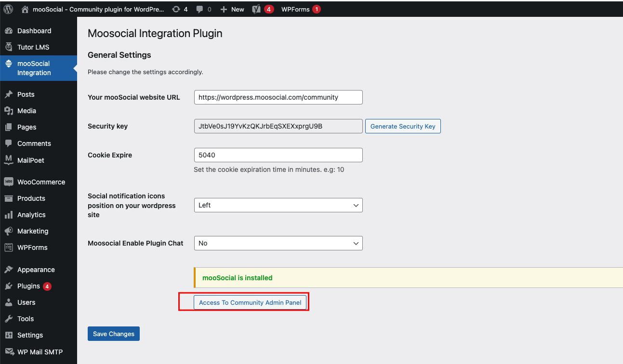
Task: Click 'Set the cookie expiration time' hint text
Action: tap(269, 169)
